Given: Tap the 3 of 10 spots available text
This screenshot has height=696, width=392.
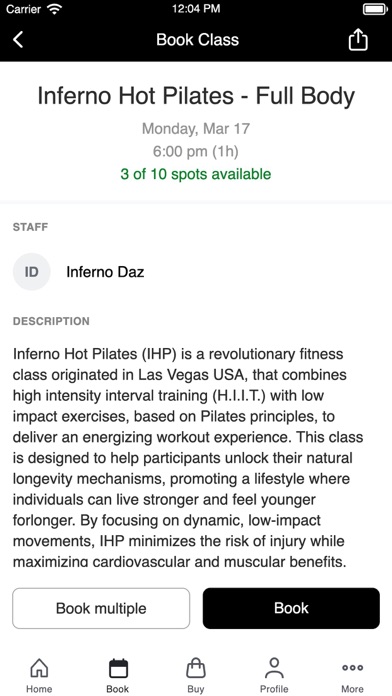Looking at the screenshot, I should [x=196, y=174].
